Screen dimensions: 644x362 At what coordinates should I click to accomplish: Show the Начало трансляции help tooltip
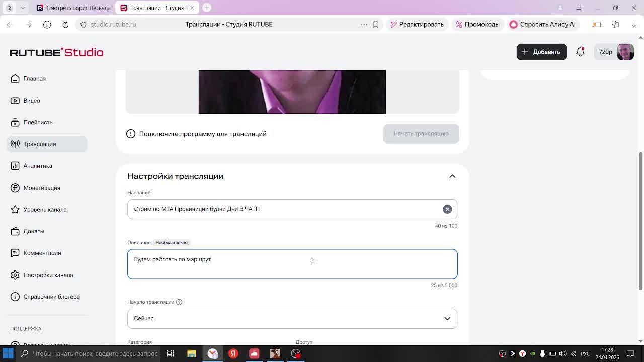point(179,302)
